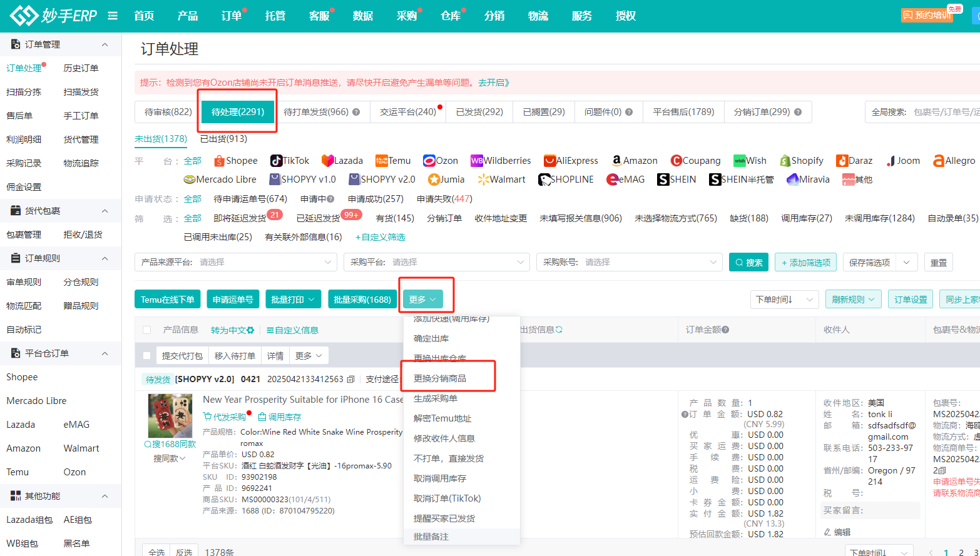Filter orders by SHEIN platform icon
This screenshot has height=556, width=980.
coord(663,179)
